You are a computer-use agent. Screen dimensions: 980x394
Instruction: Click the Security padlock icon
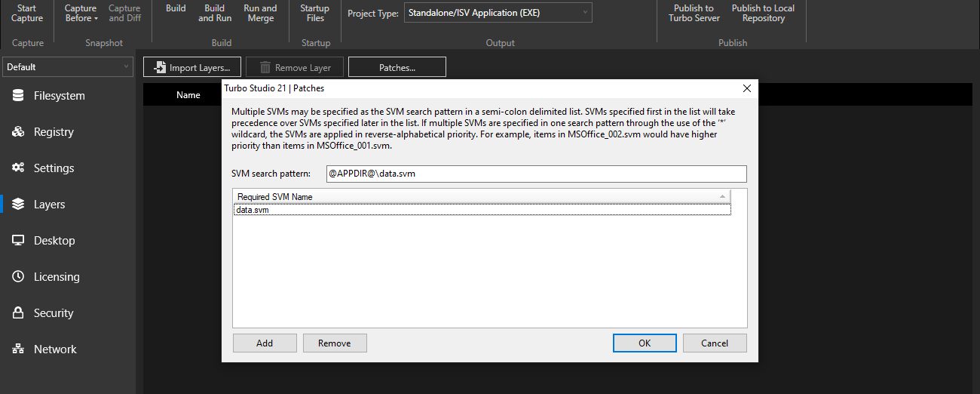19,313
